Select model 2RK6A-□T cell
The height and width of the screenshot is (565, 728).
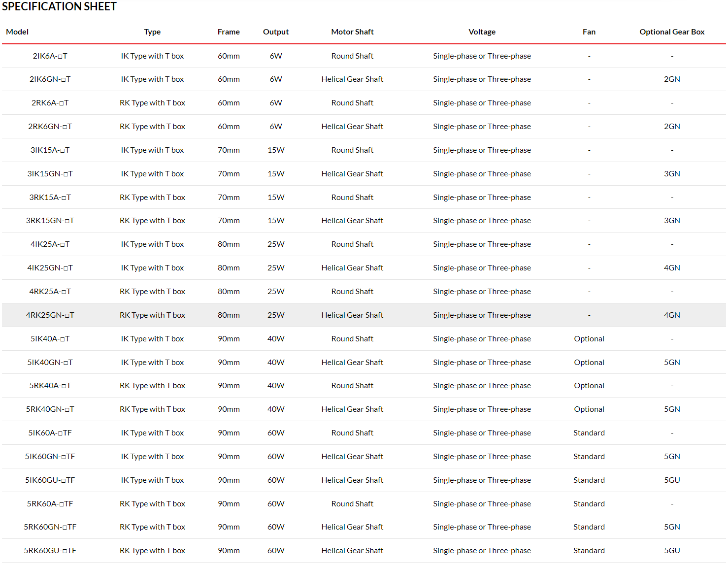50,103
